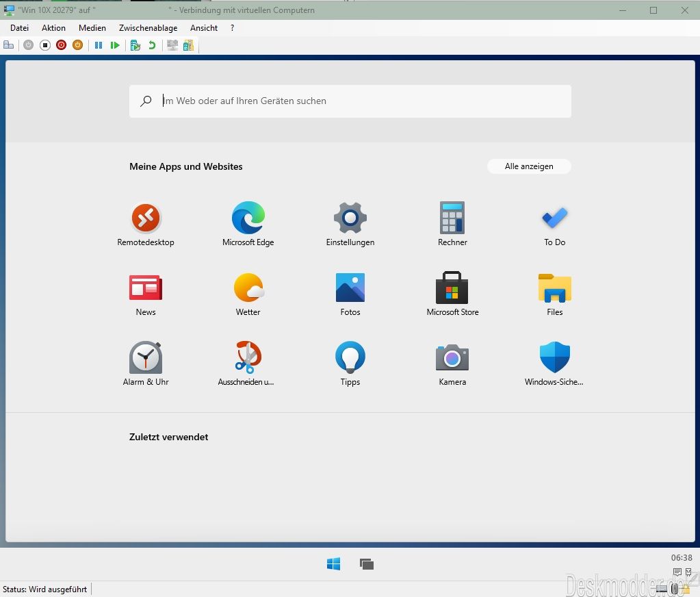Screen dimensions: 700x597
Task: Launch the Rechner calculator app
Action: pos(452,224)
